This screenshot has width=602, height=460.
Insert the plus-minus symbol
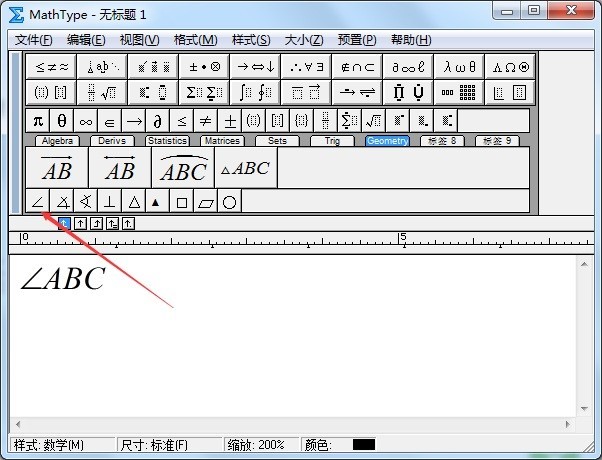tap(229, 120)
